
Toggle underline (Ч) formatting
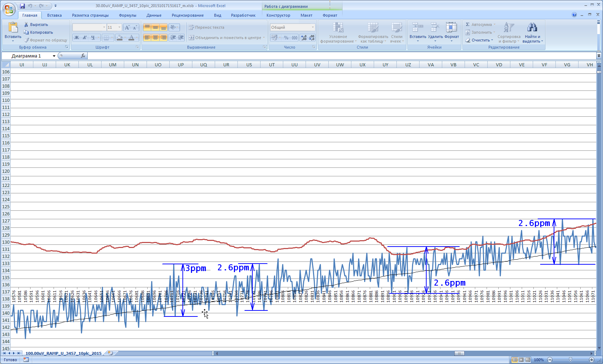93,38
